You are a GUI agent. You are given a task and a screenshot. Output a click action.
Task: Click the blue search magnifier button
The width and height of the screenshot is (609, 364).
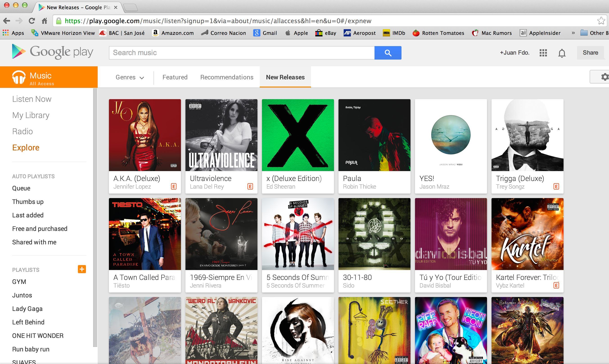pos(388,53)
